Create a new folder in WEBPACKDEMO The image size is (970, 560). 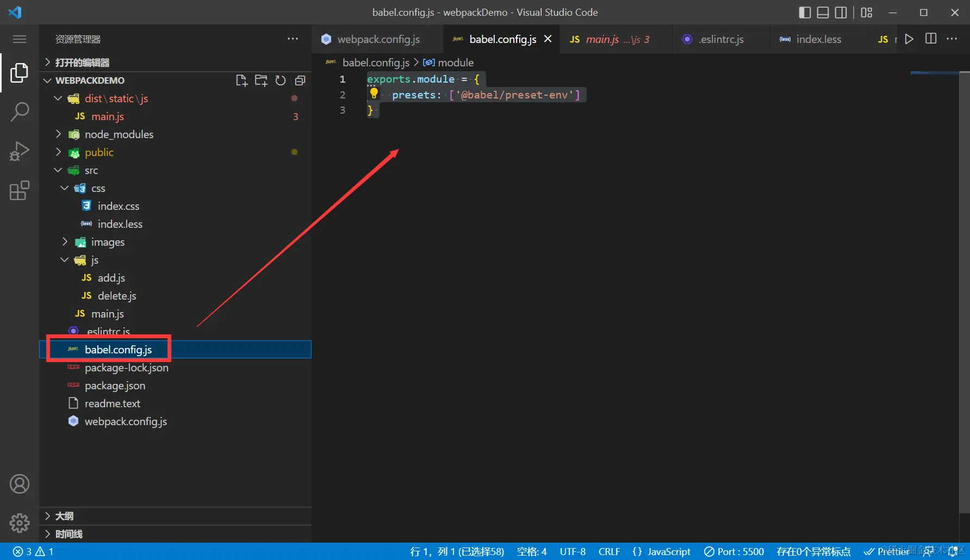[261, 80]
